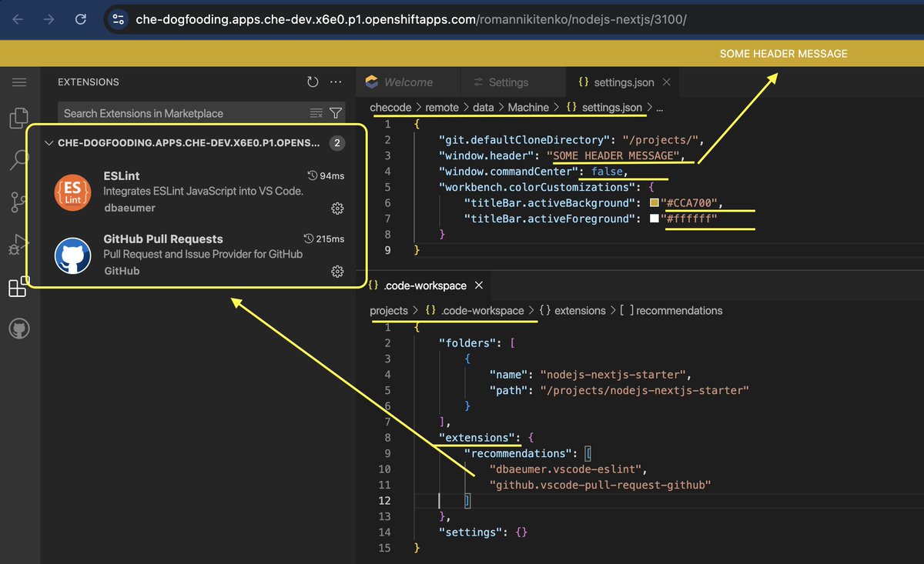This screenshot has width=924, height=564.
Task: Open the GitHub view in activity bar
Action: (x=19, y=329)
